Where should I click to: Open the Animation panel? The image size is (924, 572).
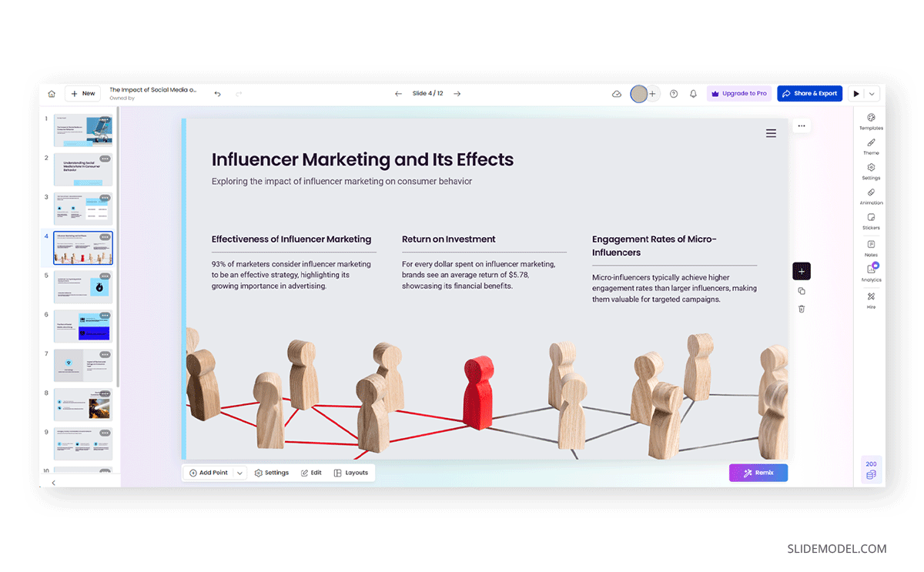(x=871, y=196)
